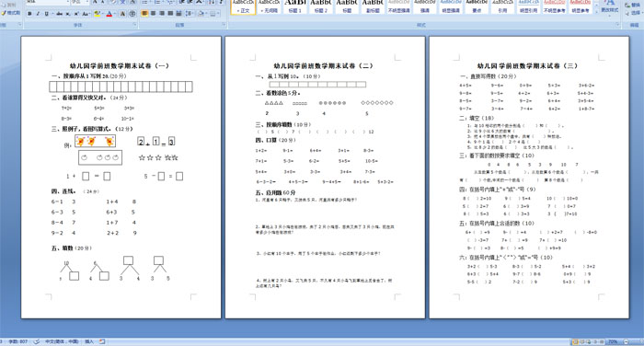Image resolution: width=644 pixels, height=346 pixels.
Task: Apply strikethrough formatting icon
Action: [59, 14]
